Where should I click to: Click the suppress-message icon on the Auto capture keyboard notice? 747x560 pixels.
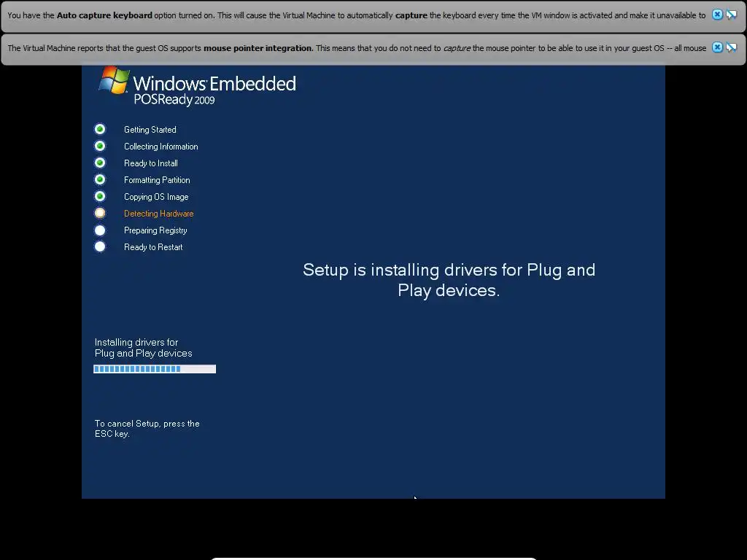click(731, 15)
